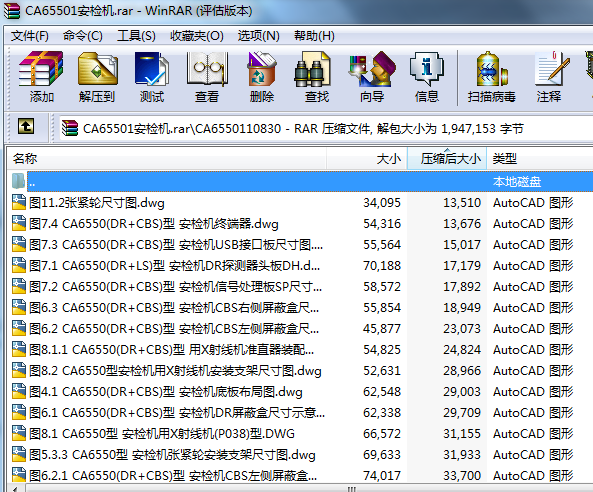Click the DWG icon beside 图7.1 DR探测器头板

pyautogui.click(x=19, y=265)
